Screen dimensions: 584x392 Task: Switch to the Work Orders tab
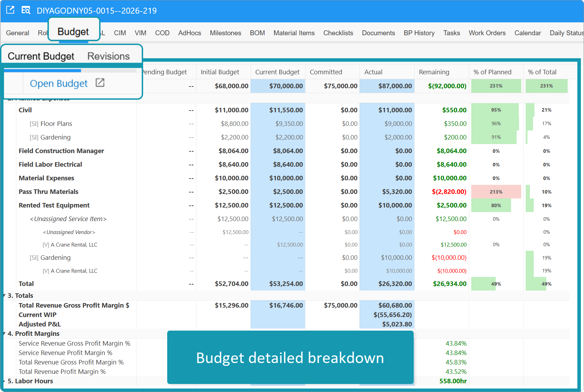click(487, 33)
